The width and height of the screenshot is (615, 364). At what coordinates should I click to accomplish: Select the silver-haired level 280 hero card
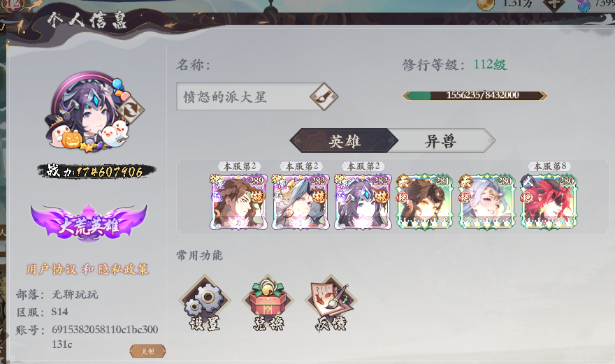(486, 202)
